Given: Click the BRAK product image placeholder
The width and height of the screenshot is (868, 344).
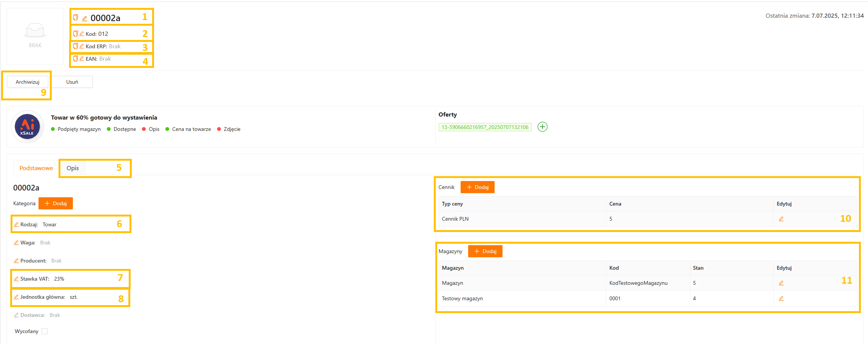Looking at the screenshot, I should coord(35,36).
